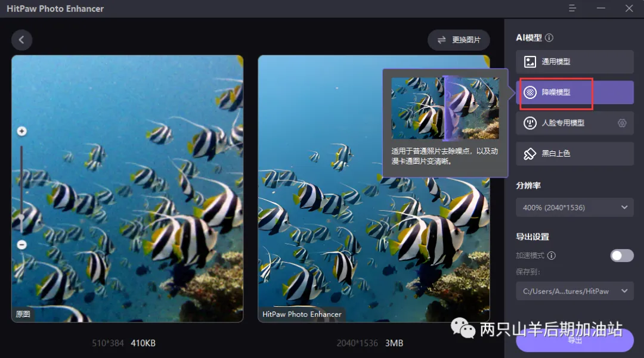This screenshot has width=644, height=358.
Task: Go back using the left arrow button
Action: tap(22, 40)
